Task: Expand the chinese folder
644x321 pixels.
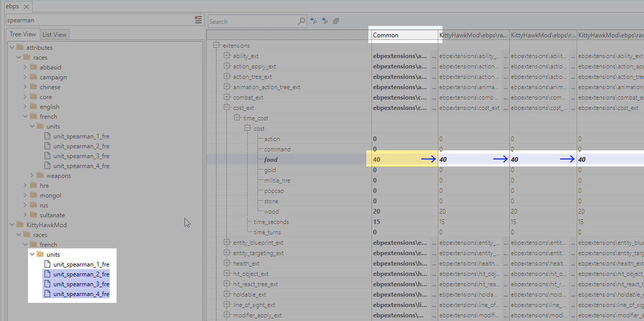Action: [25, 87]
